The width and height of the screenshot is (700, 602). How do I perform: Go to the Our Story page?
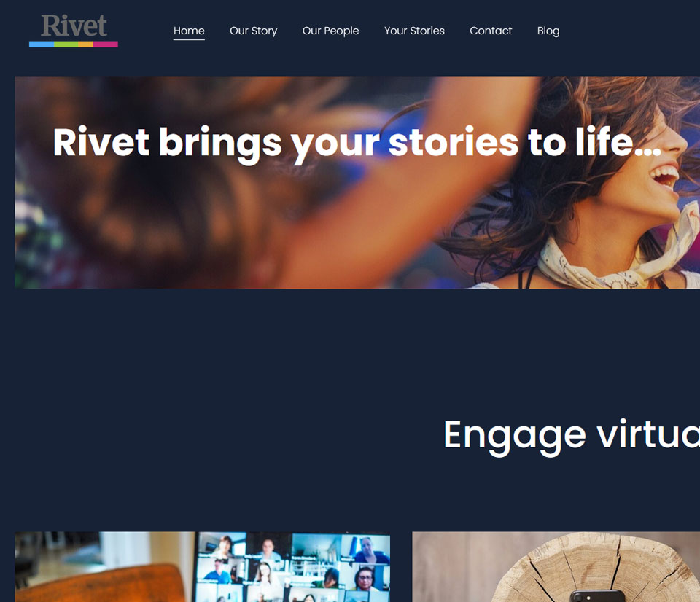[x=253, y=31]
